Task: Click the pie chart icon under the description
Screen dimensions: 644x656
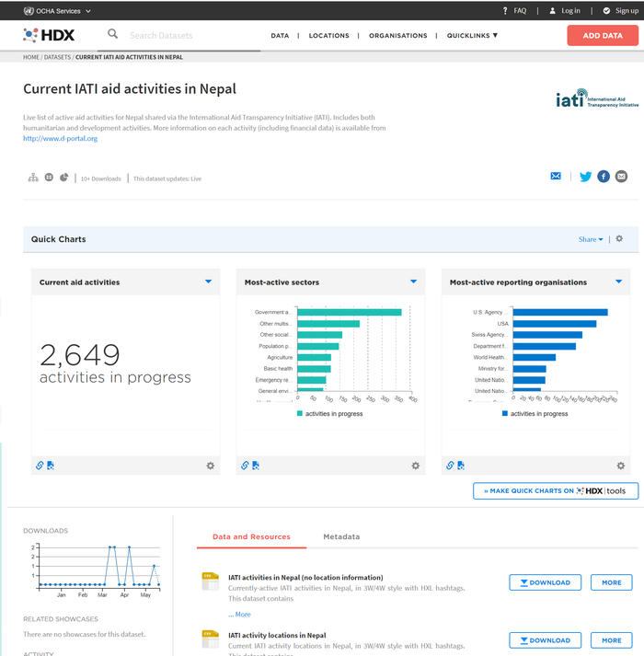Action: point(63,178)
